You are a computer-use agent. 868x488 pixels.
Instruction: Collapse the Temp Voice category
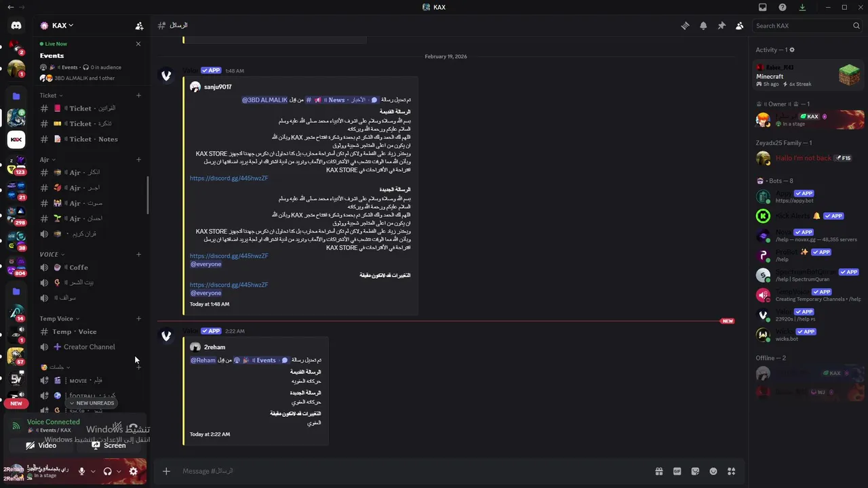pos(59,319)
